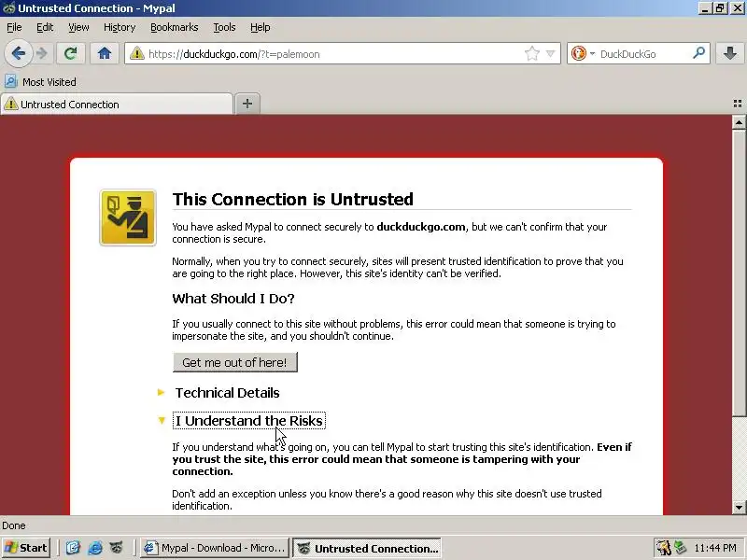
Task: Click the first system tray icon
Action: (663, 548)
